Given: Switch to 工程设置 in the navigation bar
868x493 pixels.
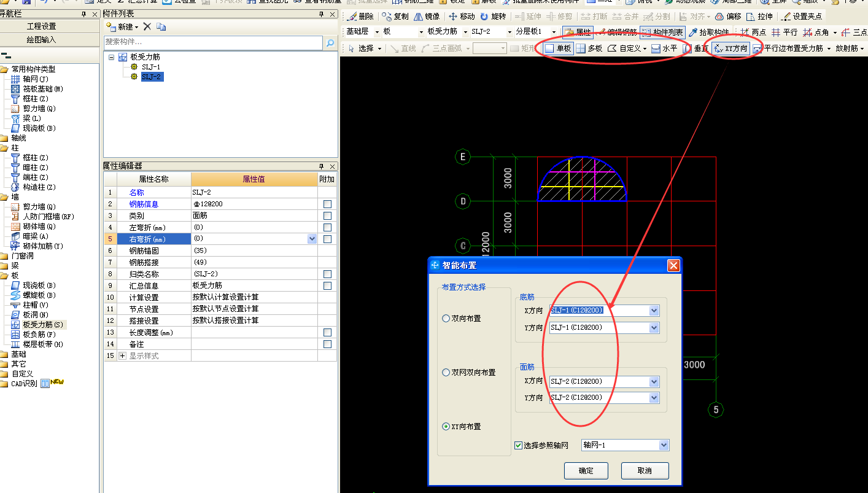Looking at the screenshot, I should click(42, 26).
